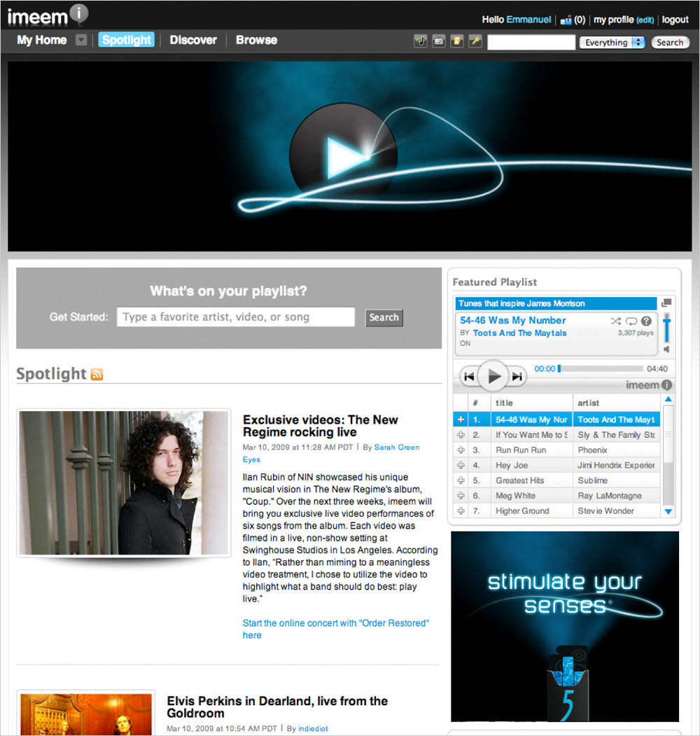Mute the player using the speaker icon
Screen dimensions: 700x736
(666, 349)
